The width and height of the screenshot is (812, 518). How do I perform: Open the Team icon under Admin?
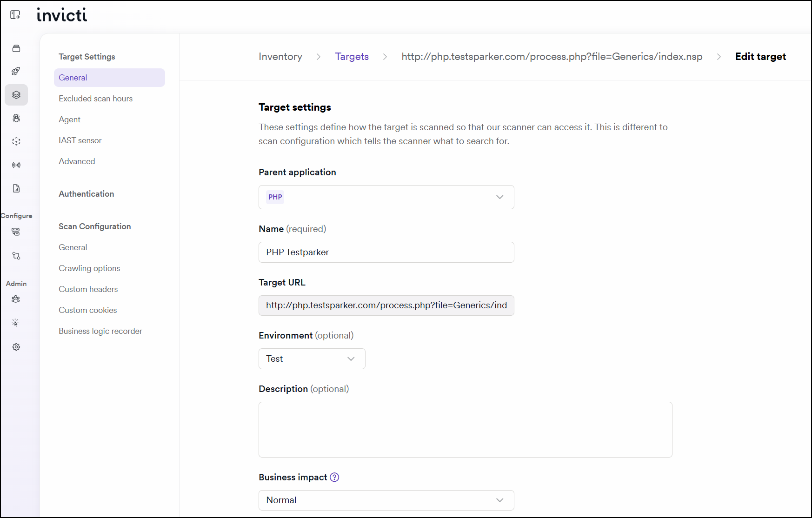click(16, 299)
